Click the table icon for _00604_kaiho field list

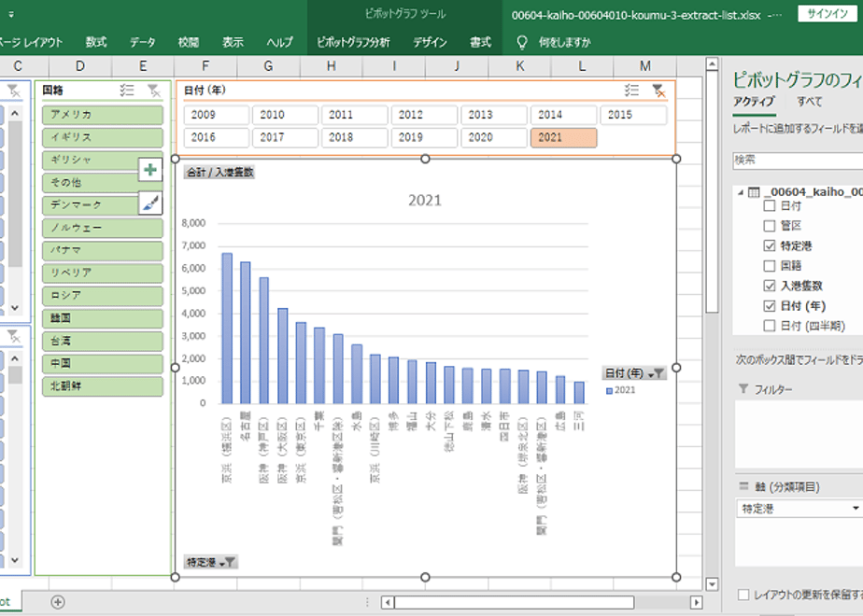(754, 192)
